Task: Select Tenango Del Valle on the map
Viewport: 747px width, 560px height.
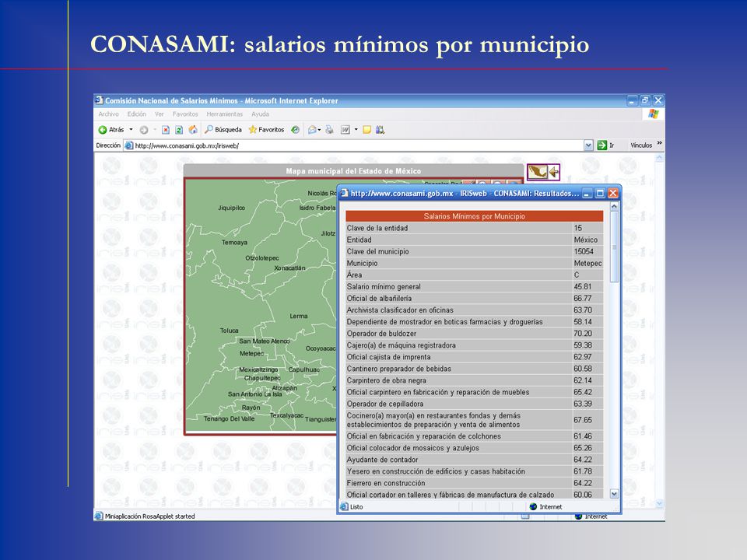Action: click(229, 418)
